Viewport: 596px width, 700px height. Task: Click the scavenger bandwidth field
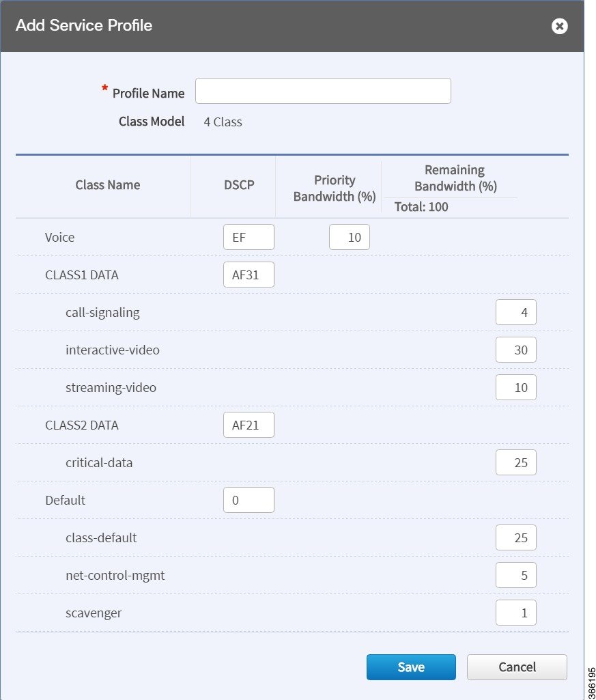pyautogui.click(x=515, y=612)
